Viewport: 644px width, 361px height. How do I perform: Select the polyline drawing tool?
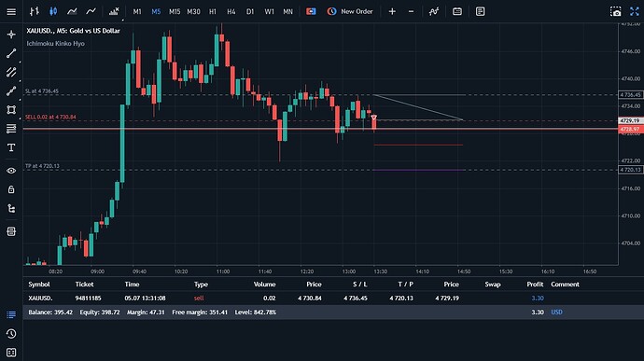(x=11, y=90)
